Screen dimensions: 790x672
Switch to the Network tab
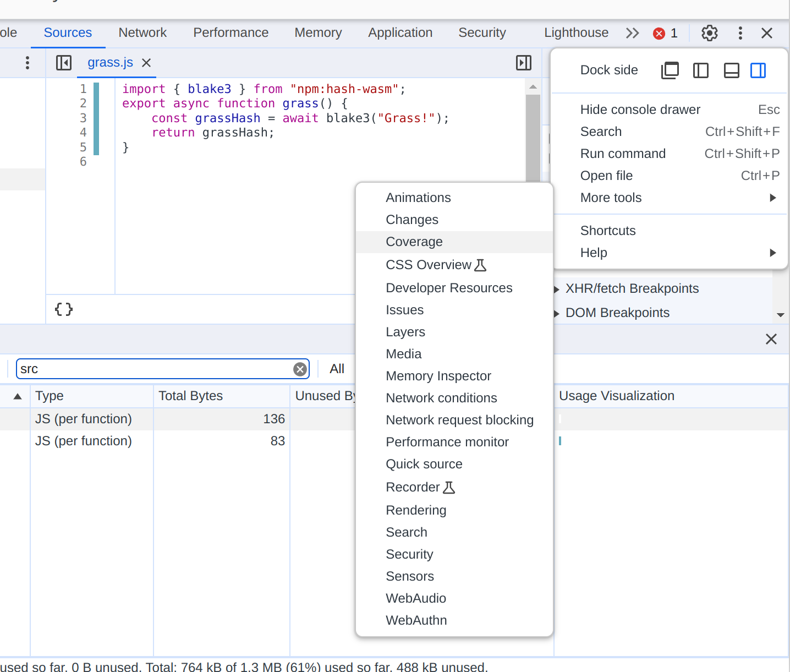142,33
